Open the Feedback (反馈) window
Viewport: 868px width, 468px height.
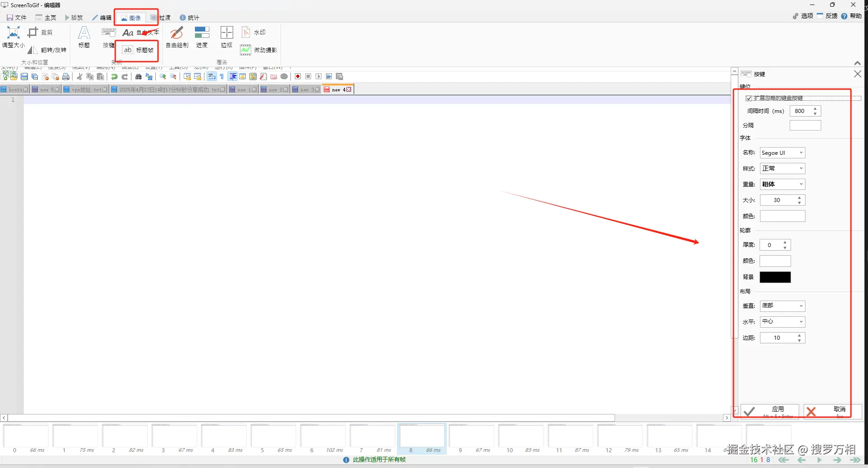click(x=827, y=16)
